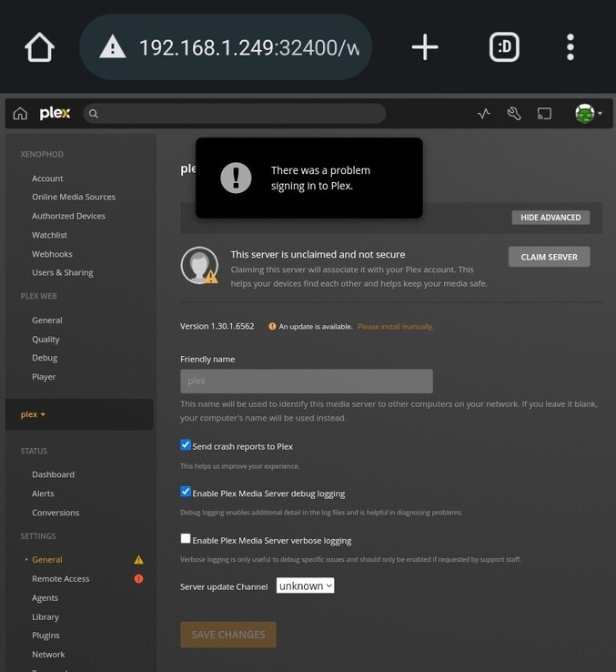Open Settings via wrench icon
The height and width of the screenshot is (672, 616).
[513, 114]
